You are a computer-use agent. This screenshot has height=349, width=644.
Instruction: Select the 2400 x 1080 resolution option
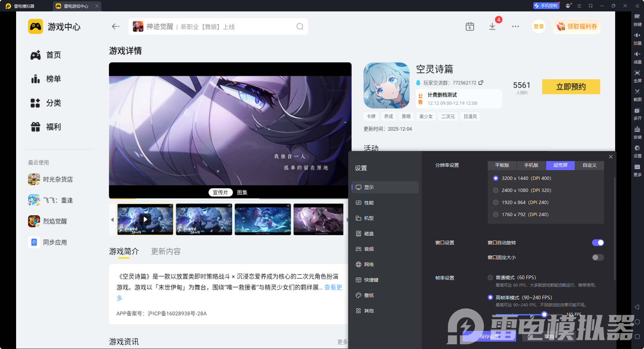click(496, 190)
